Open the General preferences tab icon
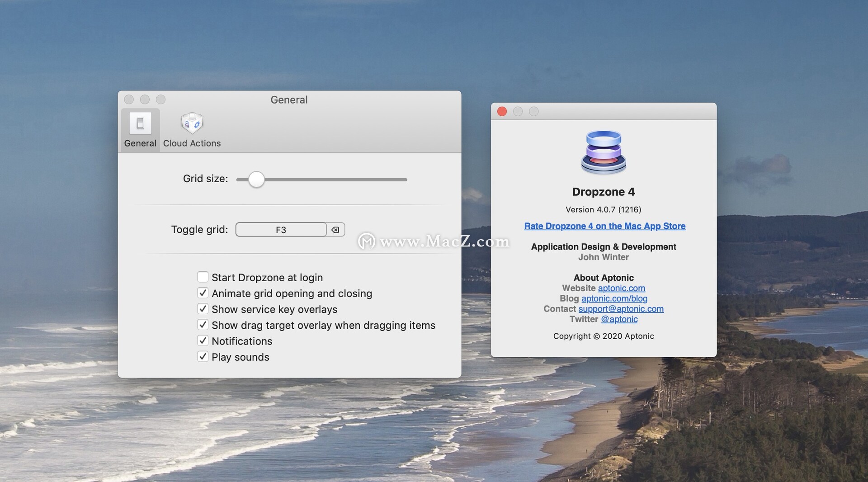 (140, 123)
